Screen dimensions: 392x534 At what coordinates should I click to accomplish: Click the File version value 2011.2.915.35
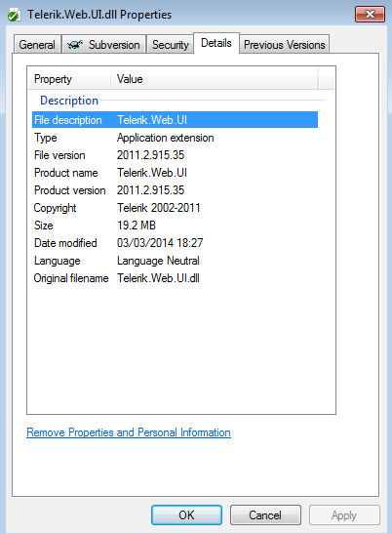(150, 155)
